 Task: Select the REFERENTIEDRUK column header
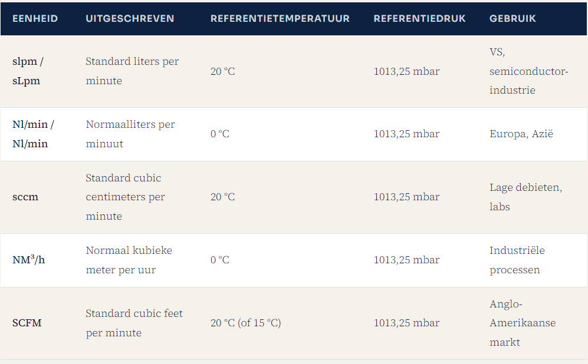[419, 18]
